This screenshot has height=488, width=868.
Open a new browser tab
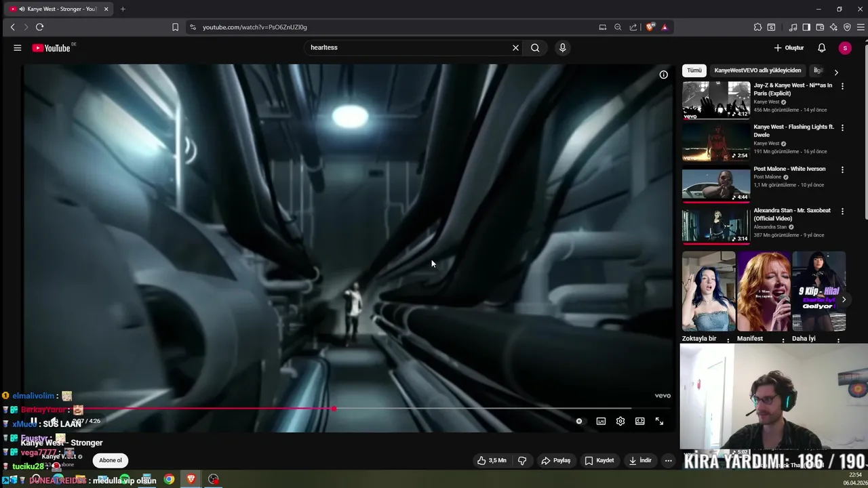(x=123, y=9)
